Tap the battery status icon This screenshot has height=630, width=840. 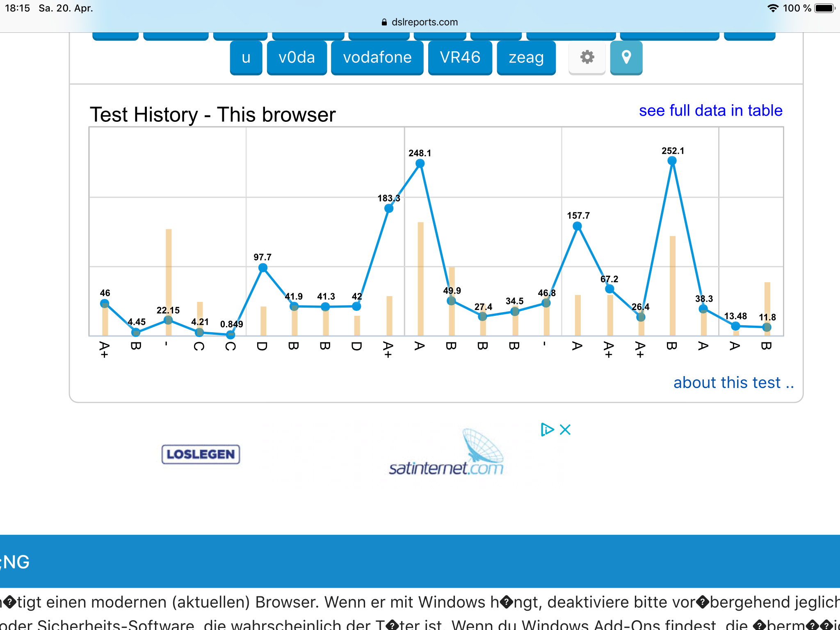(824, 8)
